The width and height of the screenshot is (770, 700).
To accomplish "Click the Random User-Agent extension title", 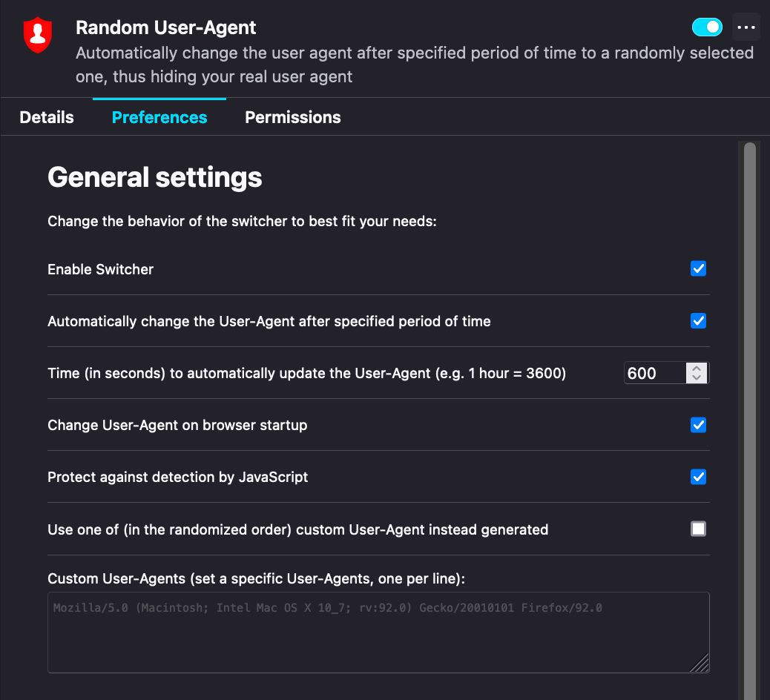I will (x=166, y=28).
